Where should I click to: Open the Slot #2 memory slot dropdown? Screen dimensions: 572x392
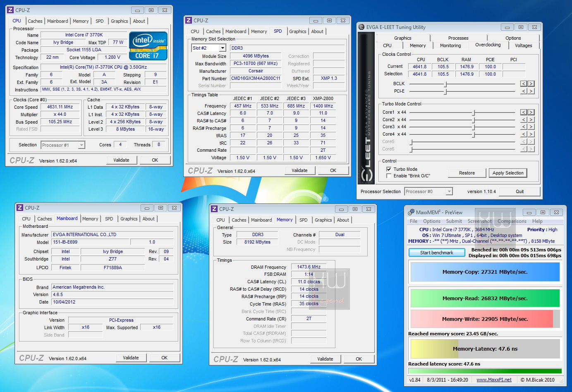tap(223, 48)
